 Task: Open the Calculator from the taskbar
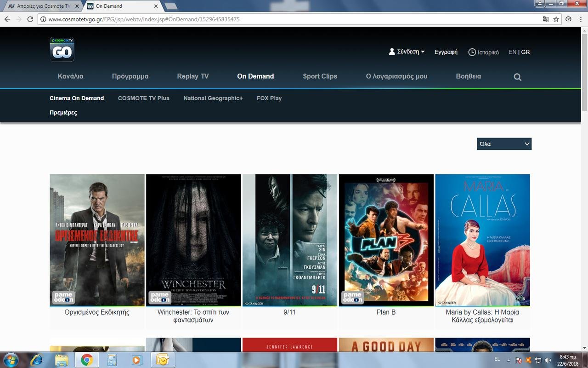[x=112, y=360]
